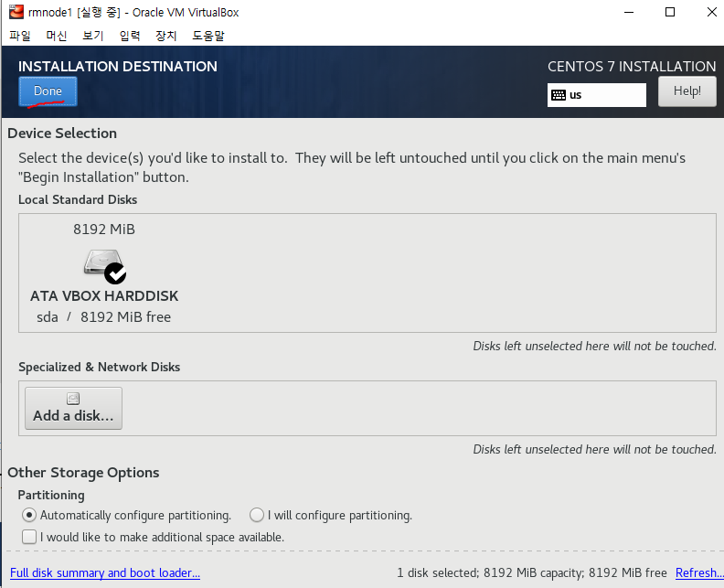
Task: Click the 8192 MiB size label above disk
Action: (104, 230)
